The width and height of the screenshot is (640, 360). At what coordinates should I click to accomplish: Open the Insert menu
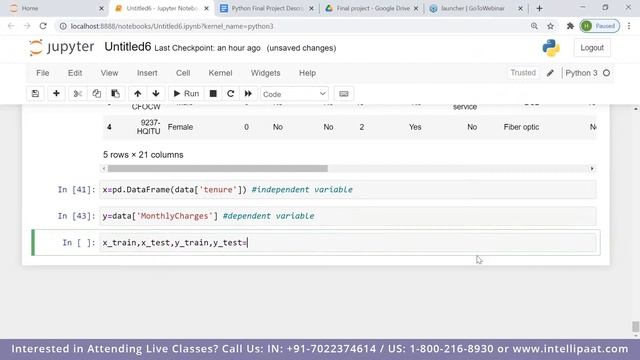pyautogui.click(x=147, y=73)
